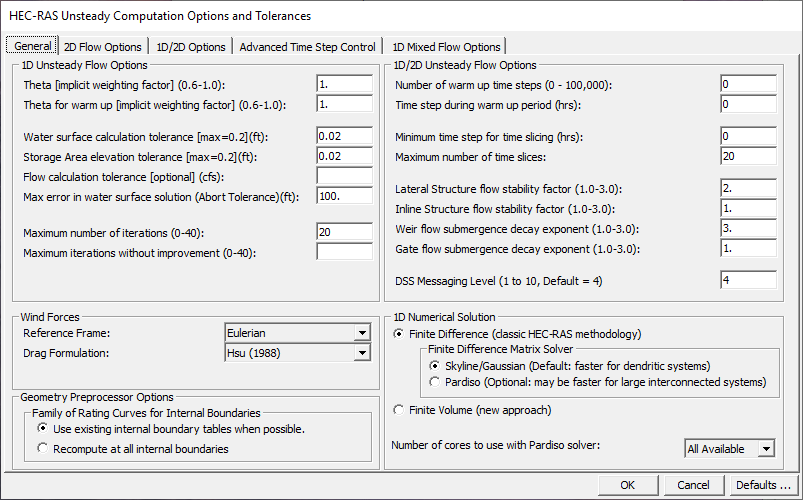Click the OK button
803x500 pixels.
point(628,485)
